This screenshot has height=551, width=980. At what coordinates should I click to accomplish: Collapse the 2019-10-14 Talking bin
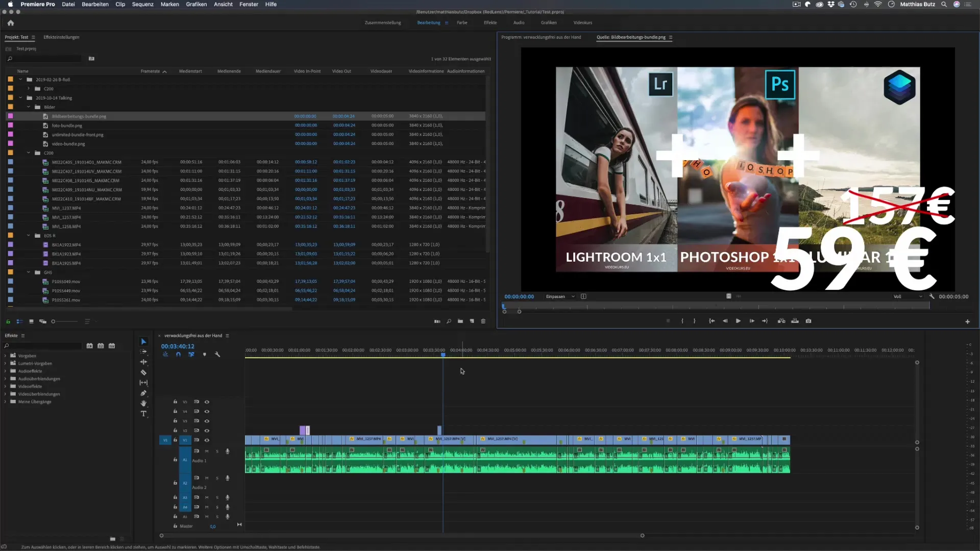[20, 97]
